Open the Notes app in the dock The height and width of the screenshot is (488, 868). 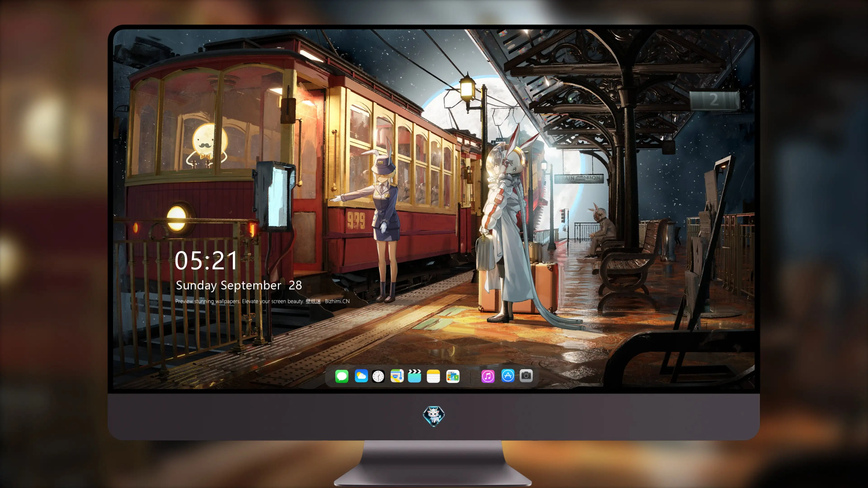pos(433,376)
